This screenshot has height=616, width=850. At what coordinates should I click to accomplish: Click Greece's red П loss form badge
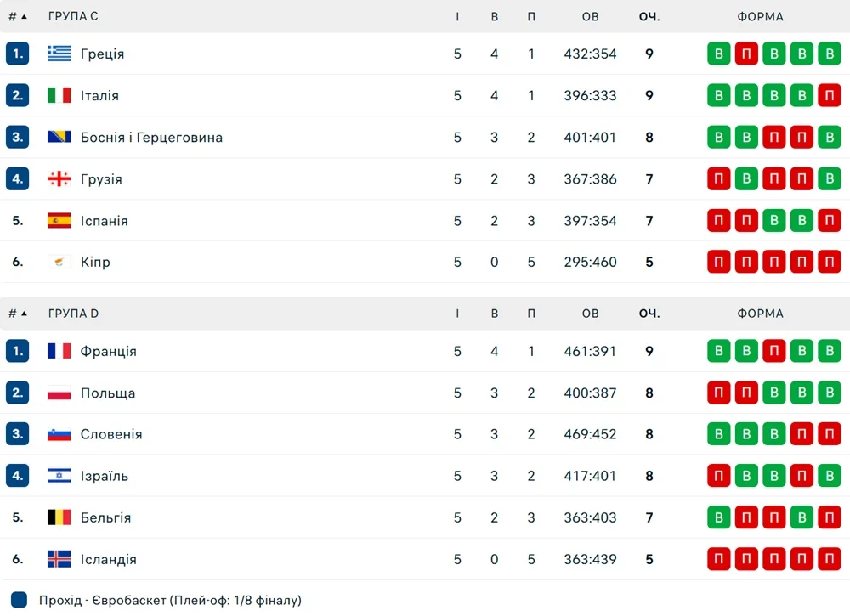[x=746, y=54]
